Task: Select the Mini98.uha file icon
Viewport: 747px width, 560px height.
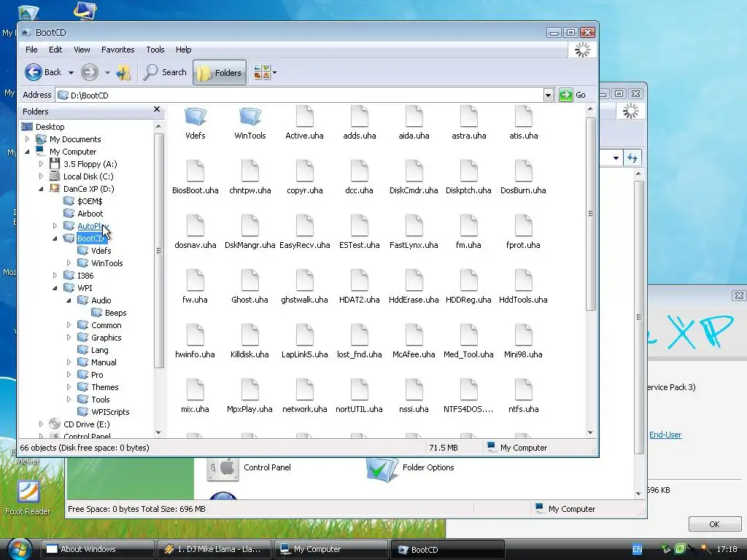Action: click(524, 335)
